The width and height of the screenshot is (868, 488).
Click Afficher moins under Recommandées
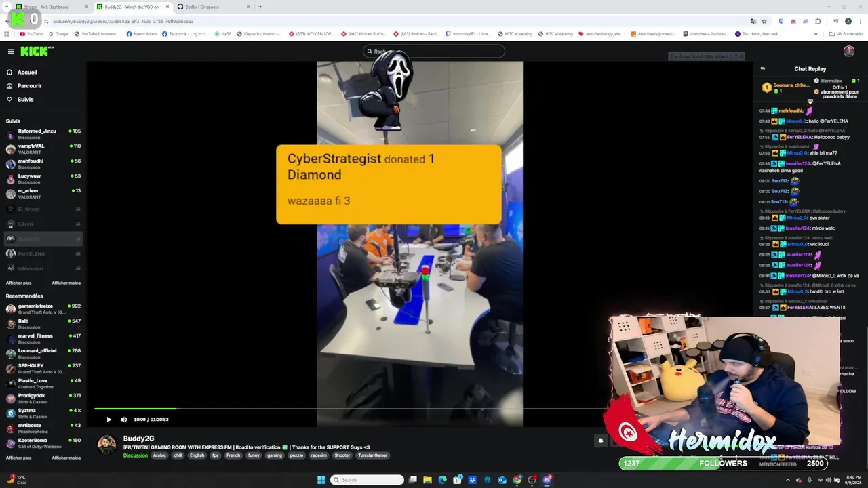point(66,457)
